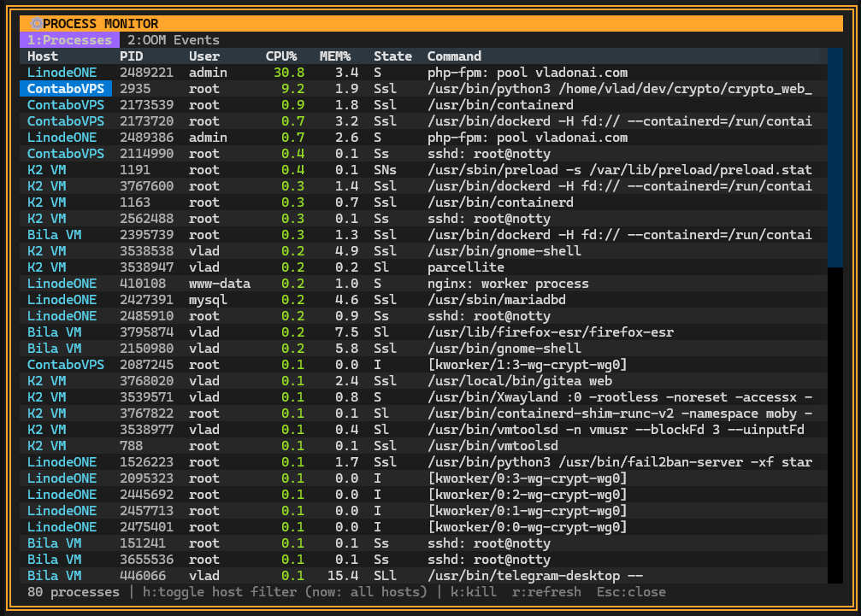Select the highlighted ContaboVPS python3 process
The height and width of the screenshot is (616, 861).
pyautogui.click(x=342, y=88)
